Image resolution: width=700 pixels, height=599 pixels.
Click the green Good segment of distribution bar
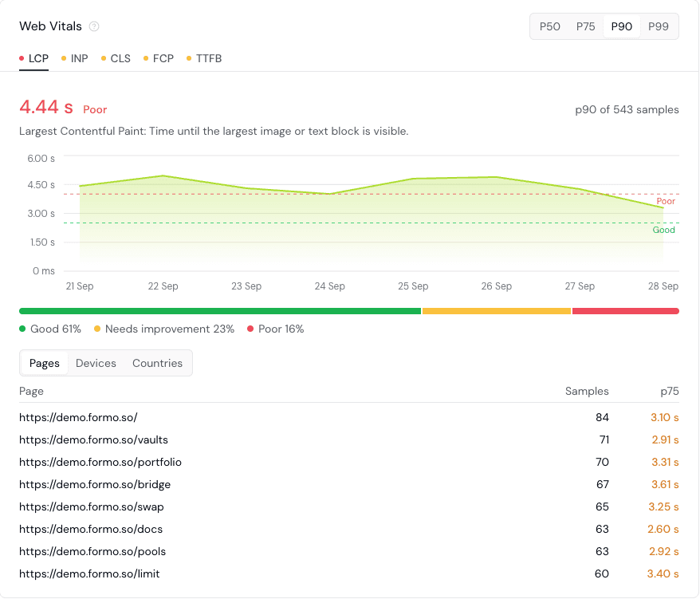click(x=220, y=311)
